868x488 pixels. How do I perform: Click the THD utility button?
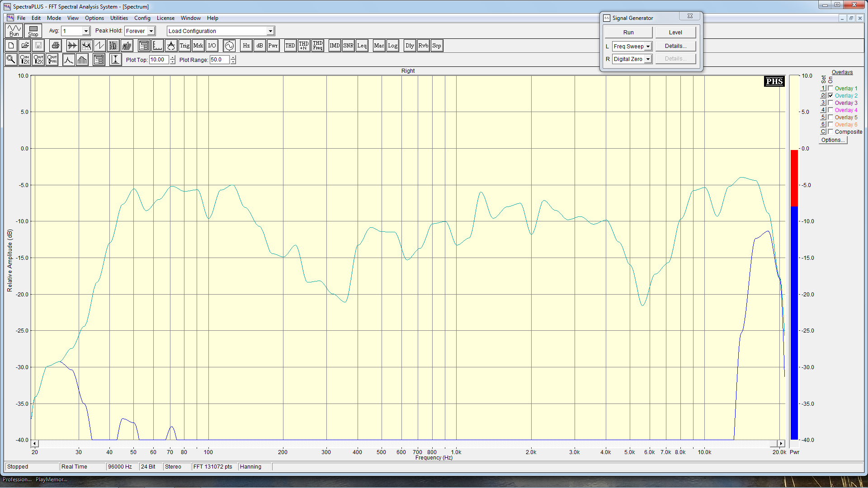point(290,46)
